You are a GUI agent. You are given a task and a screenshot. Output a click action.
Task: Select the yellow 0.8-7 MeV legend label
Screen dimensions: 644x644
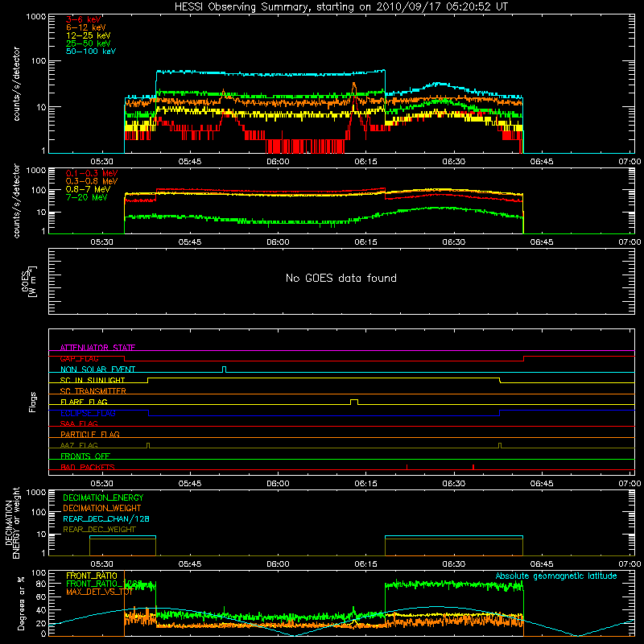[x=88, y=189]
